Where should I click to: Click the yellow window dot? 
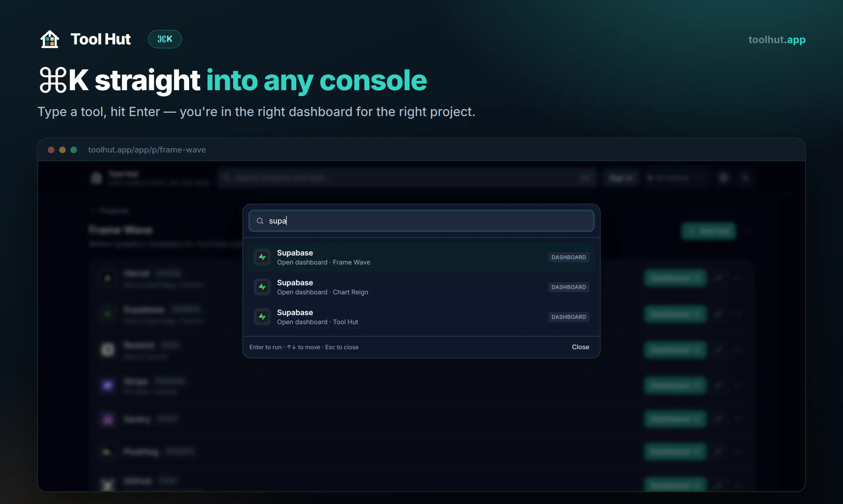coord(62,150)
